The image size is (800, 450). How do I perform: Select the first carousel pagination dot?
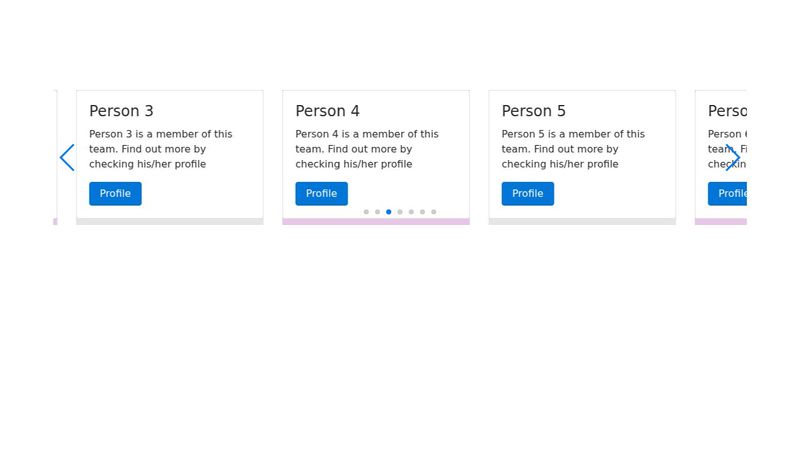click(366, 212)
